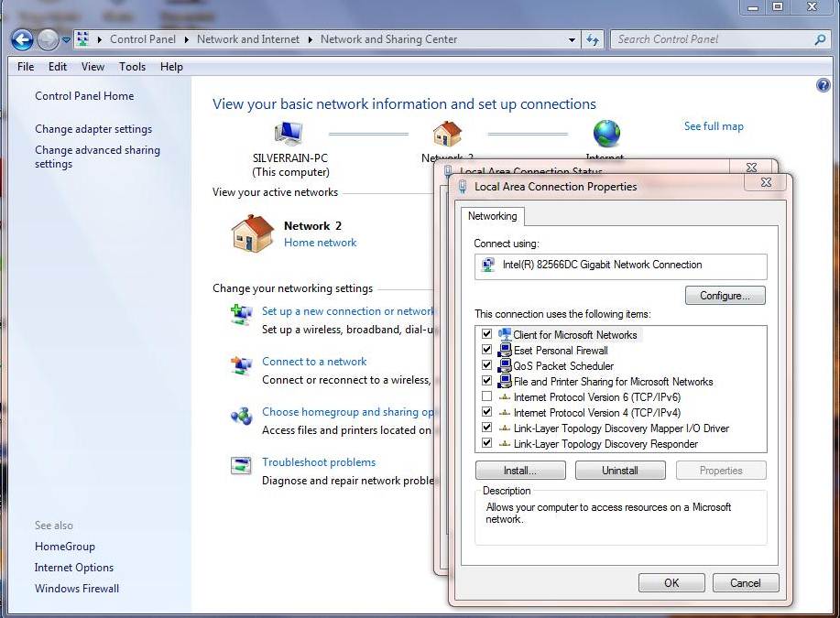This screenshot has width=840, height=618.
Task: Open the Connect to a network link
Action: click(314, 362)
